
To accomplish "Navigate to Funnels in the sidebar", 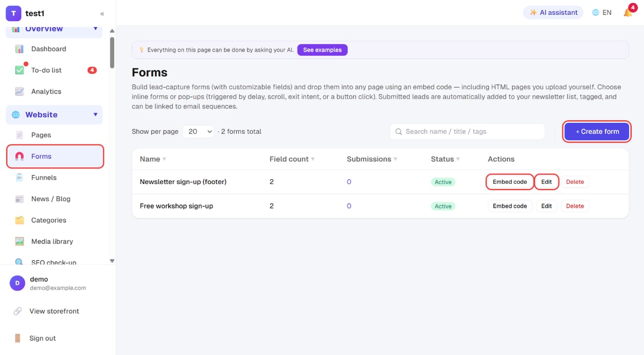I will (55, 178).
